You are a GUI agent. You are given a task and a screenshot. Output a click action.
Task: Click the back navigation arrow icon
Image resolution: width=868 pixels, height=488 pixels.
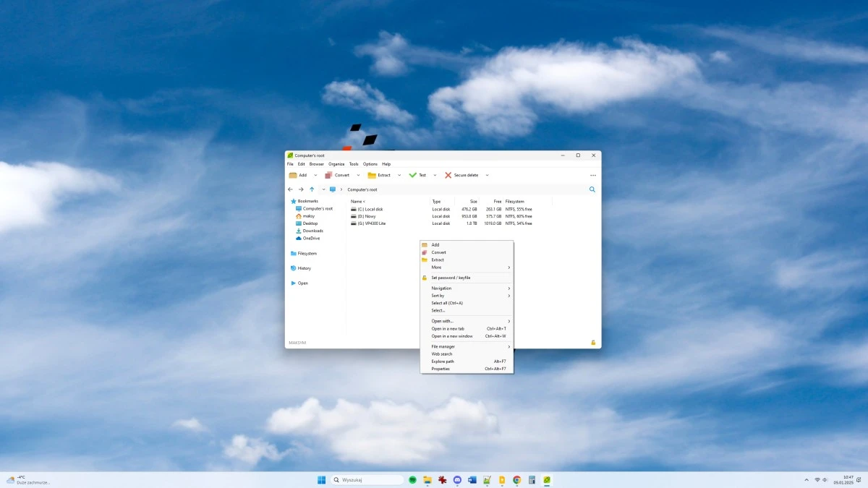coord(289,189)
